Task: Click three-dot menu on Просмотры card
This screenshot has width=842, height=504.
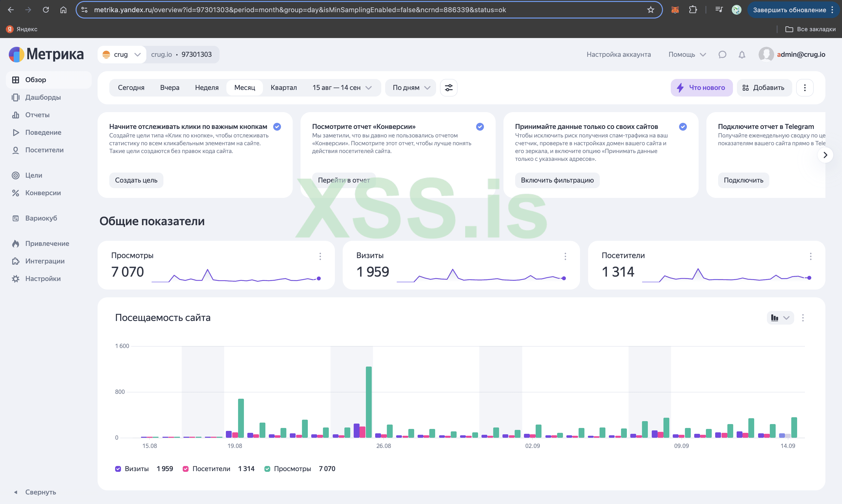Action: click(320, 256)
